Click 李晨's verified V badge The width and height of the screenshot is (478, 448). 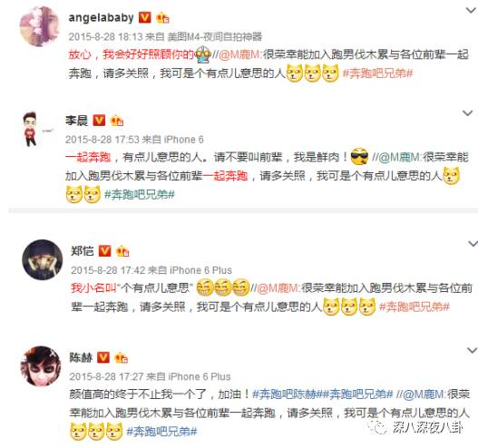99,121
